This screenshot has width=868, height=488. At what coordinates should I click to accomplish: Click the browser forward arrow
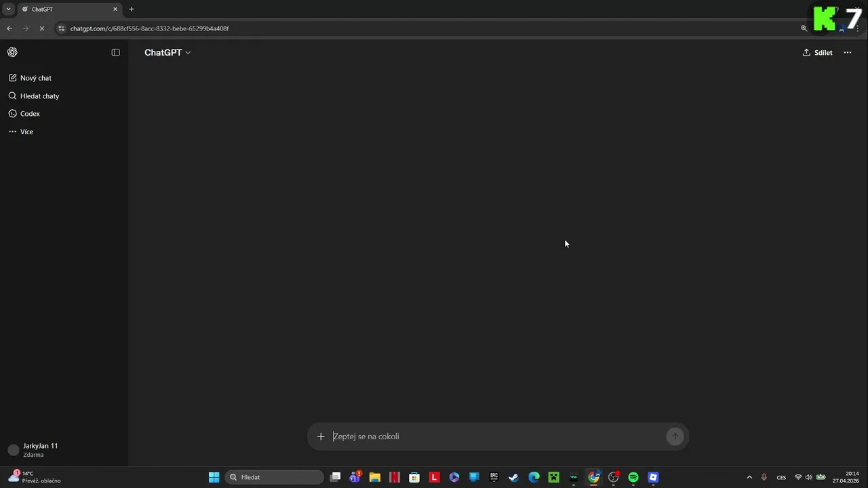click(26, 28)
